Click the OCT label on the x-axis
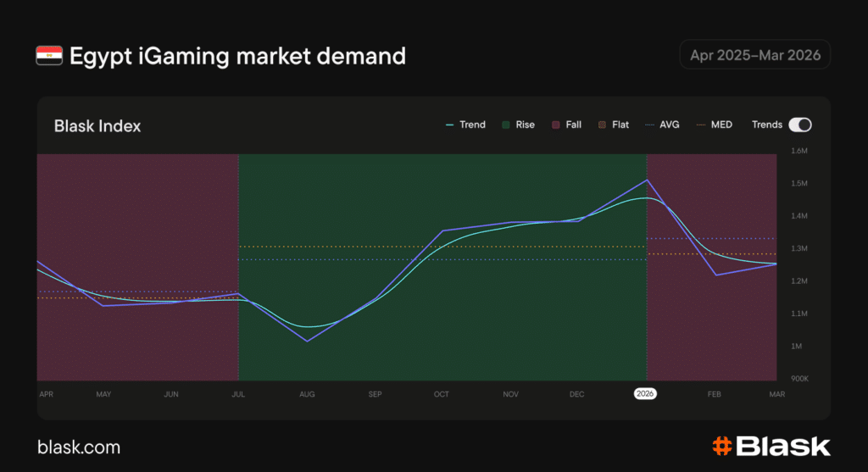 [442, 394]
